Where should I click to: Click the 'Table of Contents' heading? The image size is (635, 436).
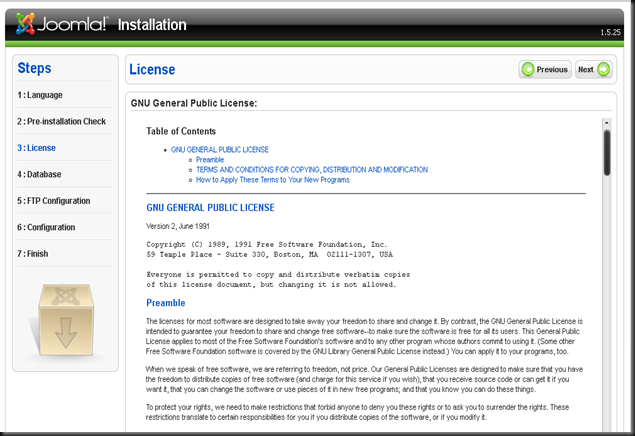coord(181,131)
